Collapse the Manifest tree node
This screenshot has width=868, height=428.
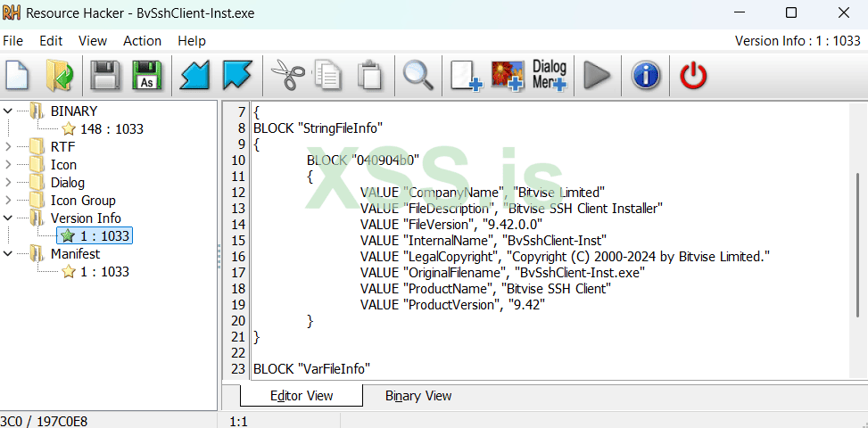pos(8,254)
